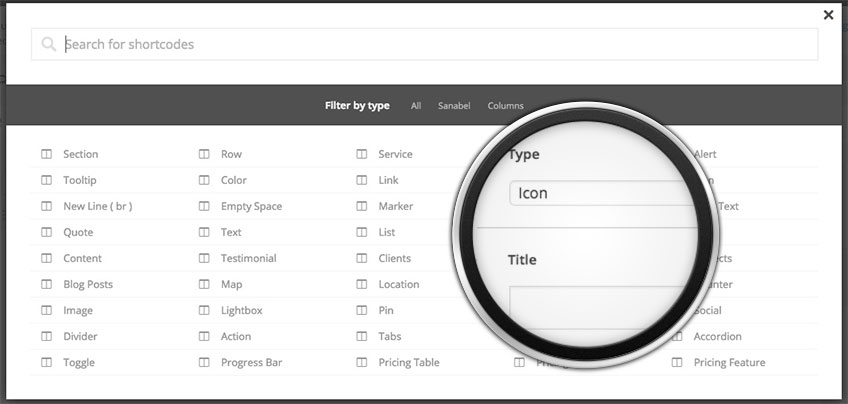The height and width of the screenshot is (404, 848).
Task: Click the icon beside the Section shortcode
Action: (x=46, y=155)
